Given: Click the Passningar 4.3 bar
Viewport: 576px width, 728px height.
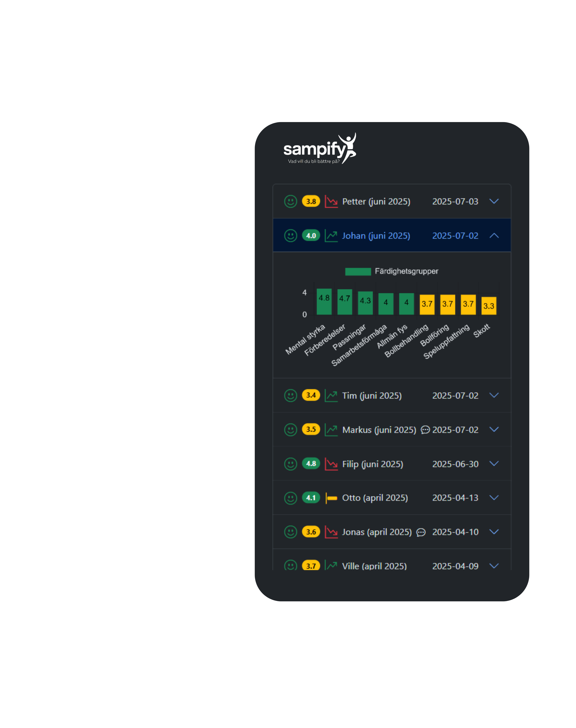Looking at the screenshot, I should pyautogui.click(x=365, y=303).
